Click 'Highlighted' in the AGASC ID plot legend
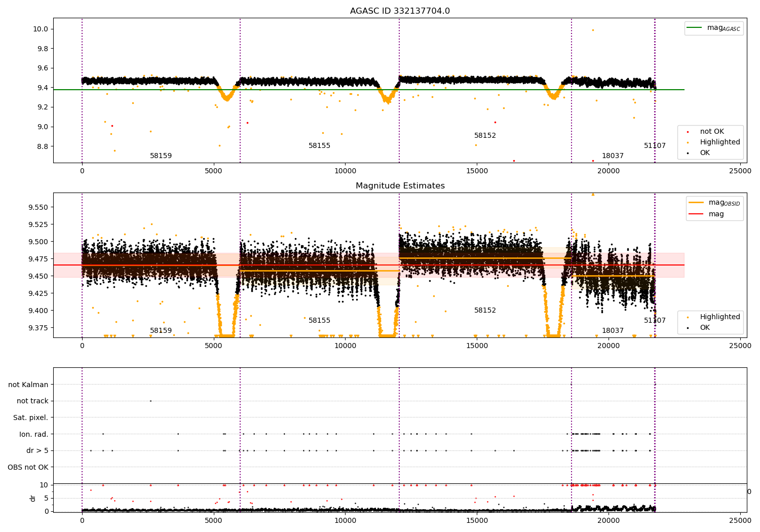This screenshot has height=532, width=760. coord(720,142)
